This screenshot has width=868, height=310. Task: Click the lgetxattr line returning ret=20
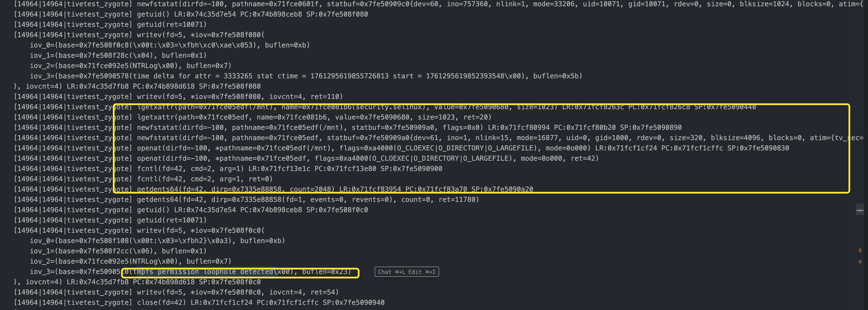[314, 117]
